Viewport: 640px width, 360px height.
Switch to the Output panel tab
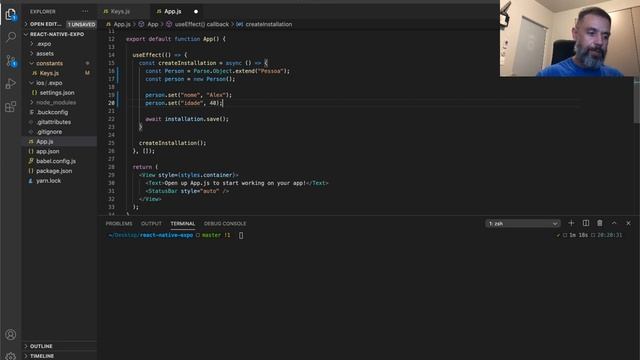click(x=151, y=224)
